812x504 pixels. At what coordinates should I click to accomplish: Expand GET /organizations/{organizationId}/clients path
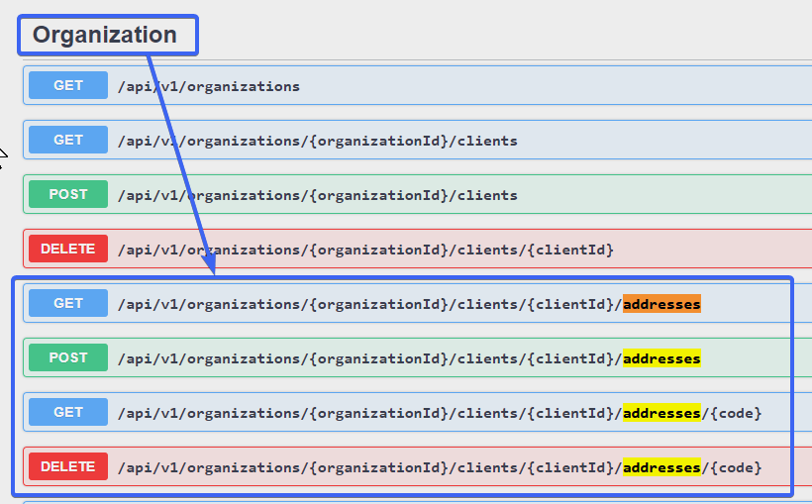(317, 141)
